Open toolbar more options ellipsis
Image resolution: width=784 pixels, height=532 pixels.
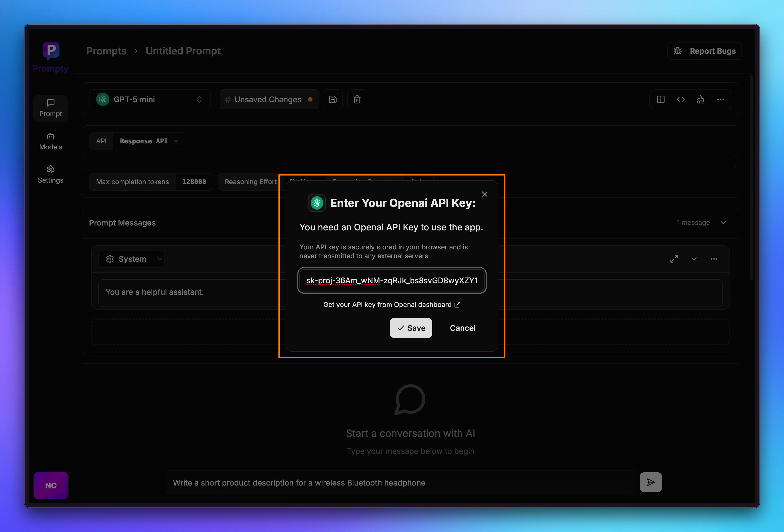[720, 99]
